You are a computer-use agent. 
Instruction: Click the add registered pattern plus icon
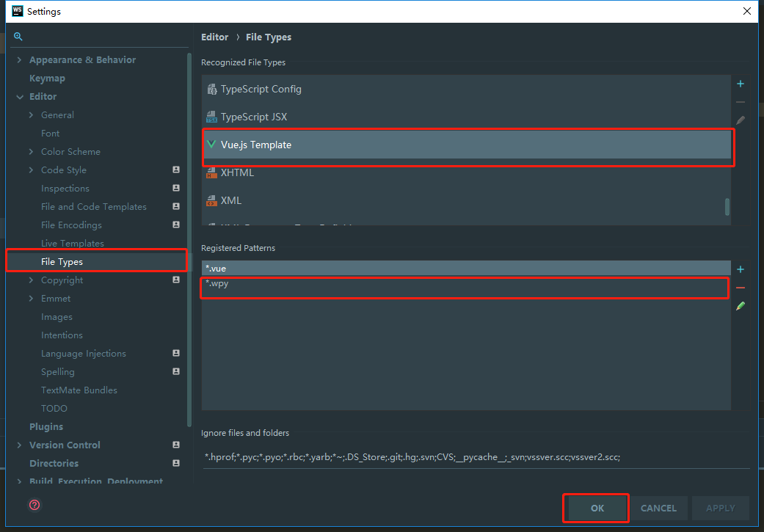[x=741, y=270]
